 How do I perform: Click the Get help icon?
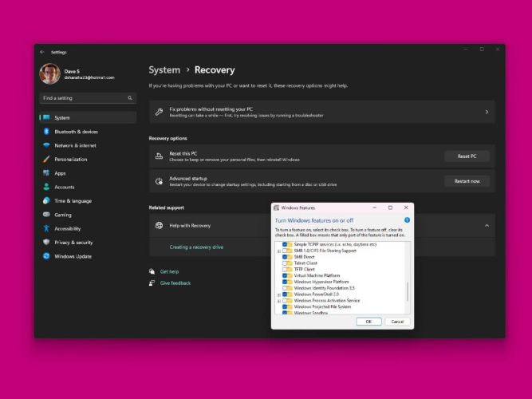(x=152, y=271)
